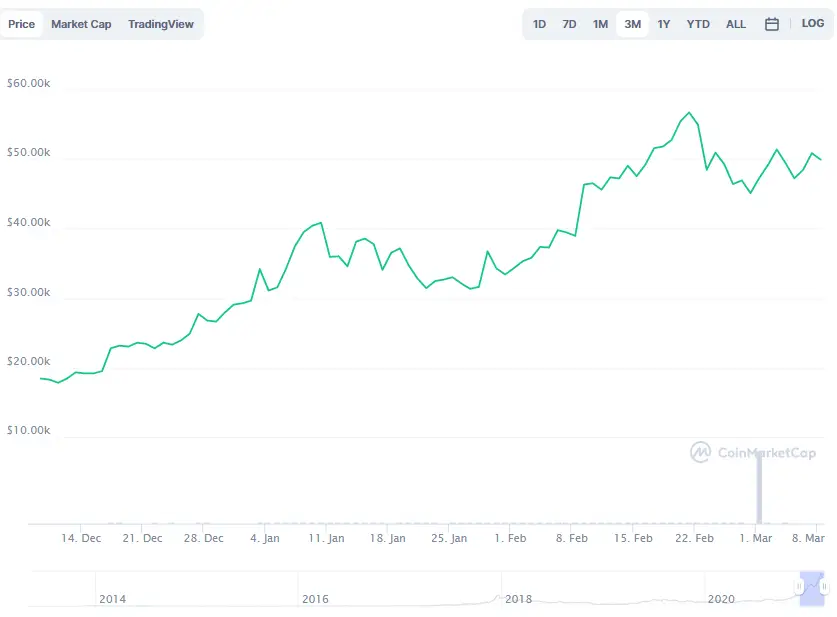Click the $10.00k axis label

[28, 430]
